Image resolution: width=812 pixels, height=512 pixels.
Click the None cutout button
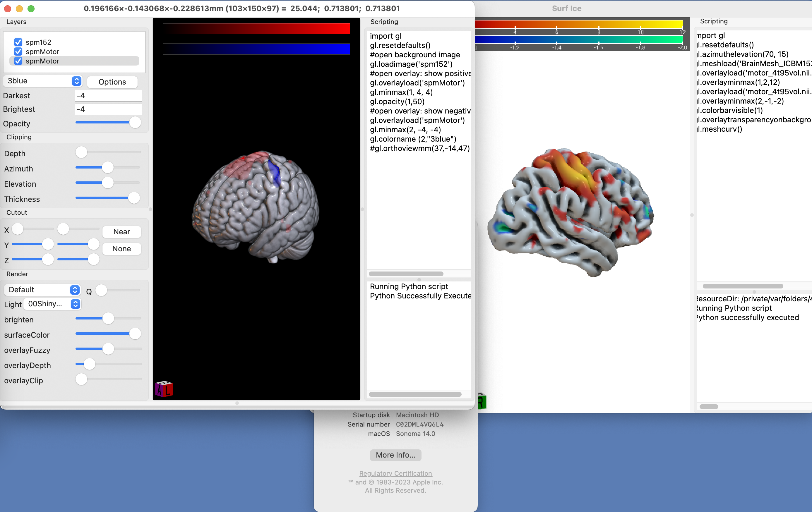(x=121, y=249)
